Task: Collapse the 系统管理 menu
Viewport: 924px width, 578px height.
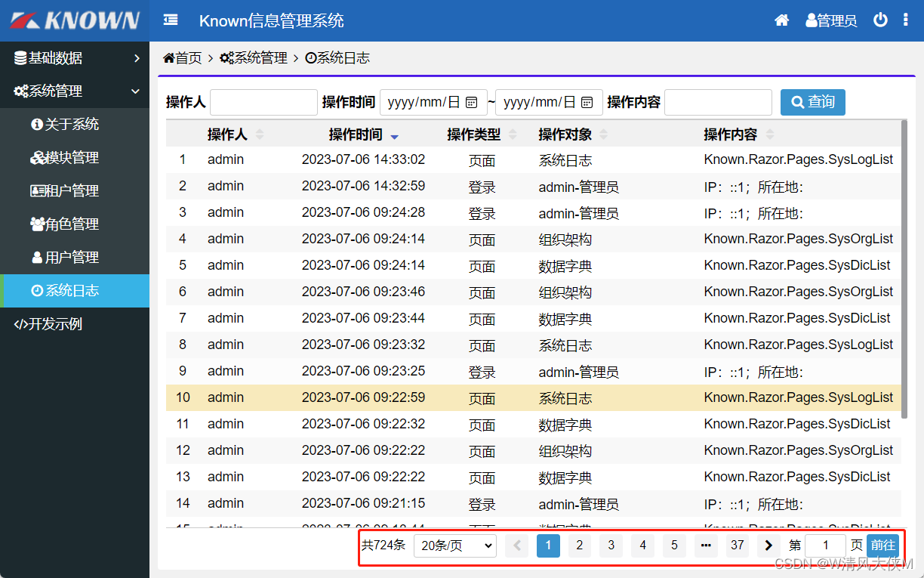Action: tap(75, 91)
